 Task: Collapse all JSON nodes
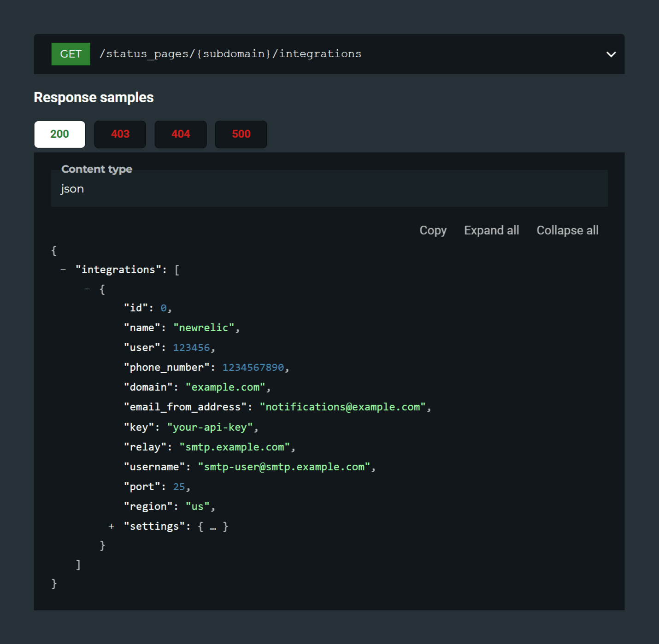pos(567,230)
